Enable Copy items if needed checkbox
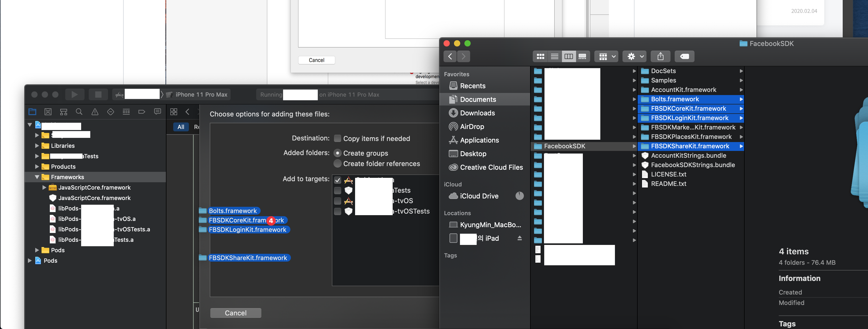This screenshot has width=868, height=329. point(337,139)
